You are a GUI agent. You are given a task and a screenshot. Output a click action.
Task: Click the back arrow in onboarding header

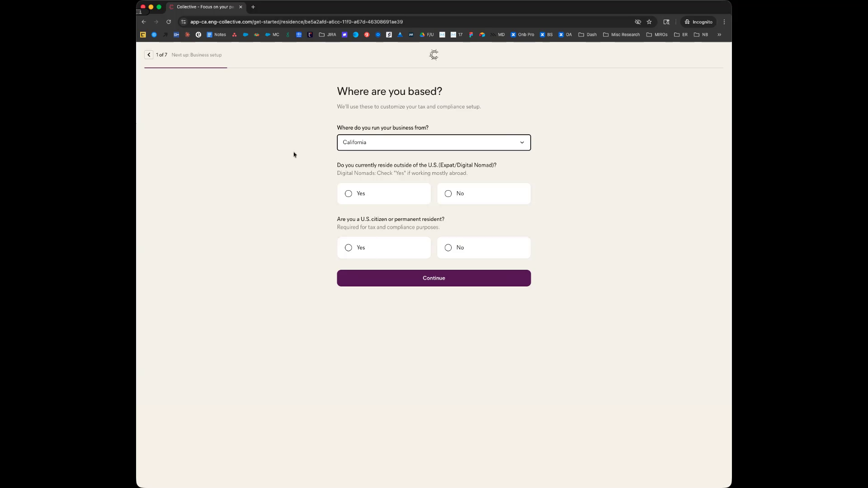point(149,55)
